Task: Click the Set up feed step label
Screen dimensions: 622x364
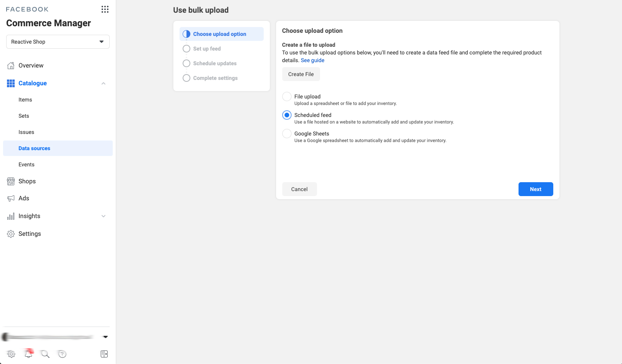Action: (207, 49)
